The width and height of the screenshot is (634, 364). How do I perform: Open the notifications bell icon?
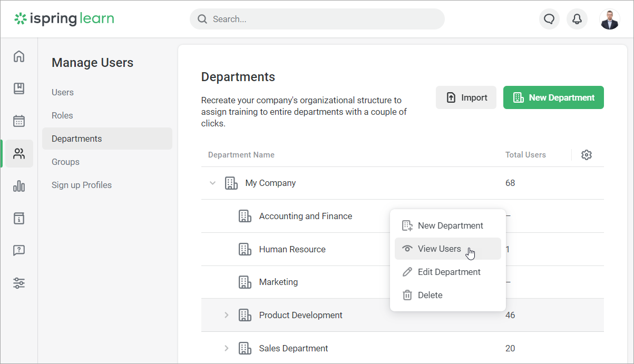point(577,19)
